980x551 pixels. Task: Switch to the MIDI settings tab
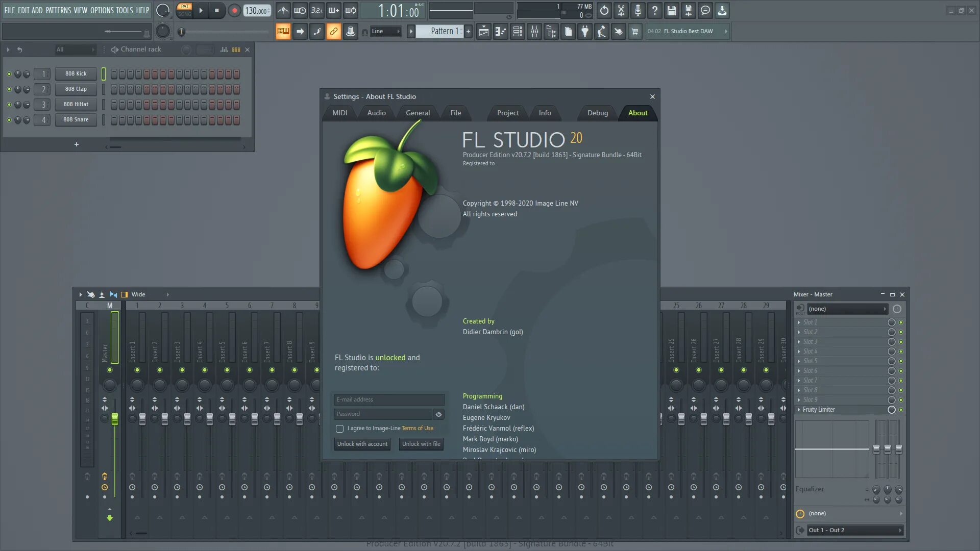click(x=340, y=113)
